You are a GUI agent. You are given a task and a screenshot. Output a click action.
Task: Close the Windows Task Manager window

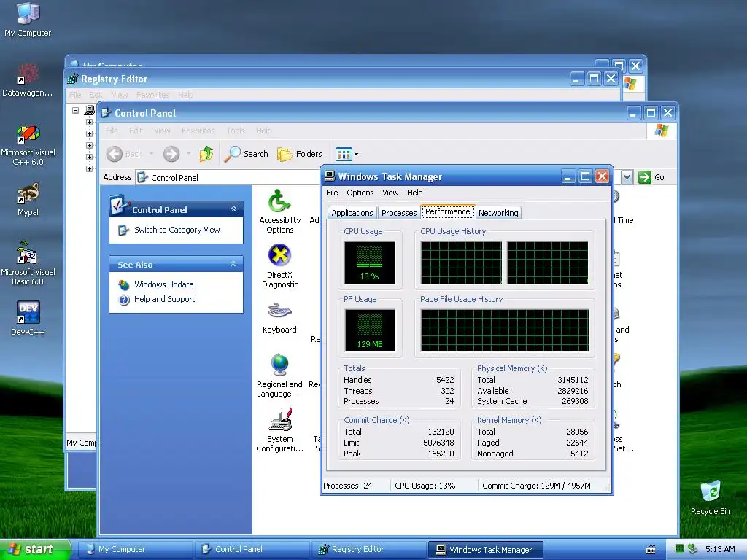602,176
